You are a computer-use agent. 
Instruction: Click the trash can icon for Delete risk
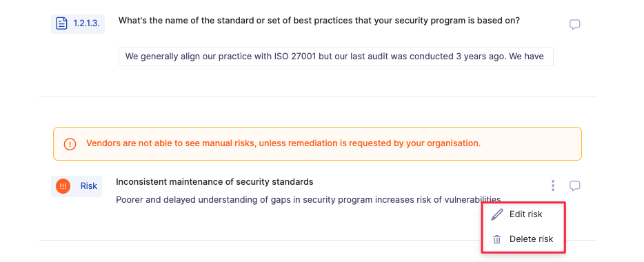[497, 239]
